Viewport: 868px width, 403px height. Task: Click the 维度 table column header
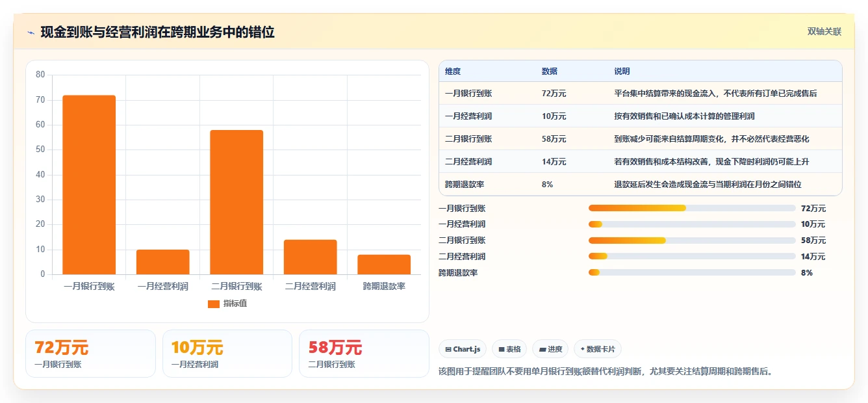pyautogui.click(x=453, y=71)
